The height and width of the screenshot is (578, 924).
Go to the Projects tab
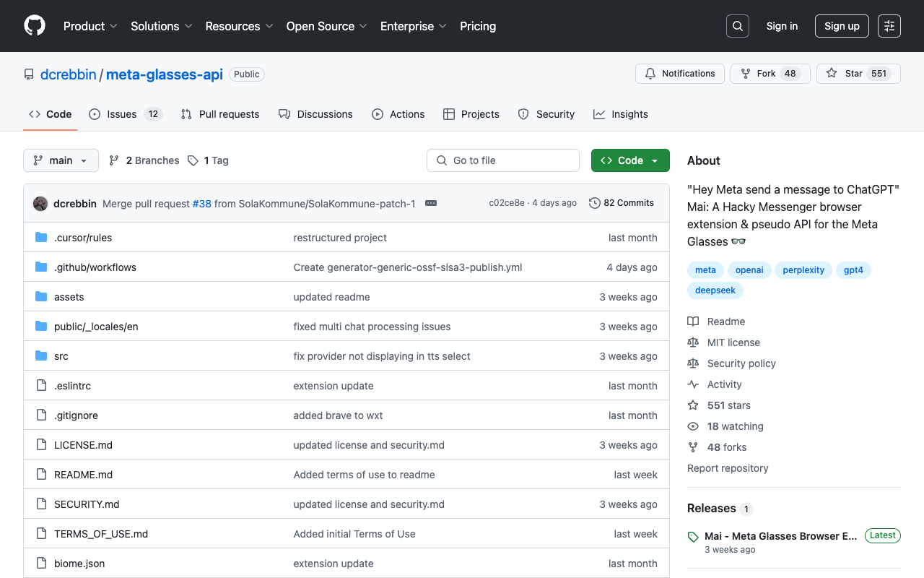click(471, 114)
